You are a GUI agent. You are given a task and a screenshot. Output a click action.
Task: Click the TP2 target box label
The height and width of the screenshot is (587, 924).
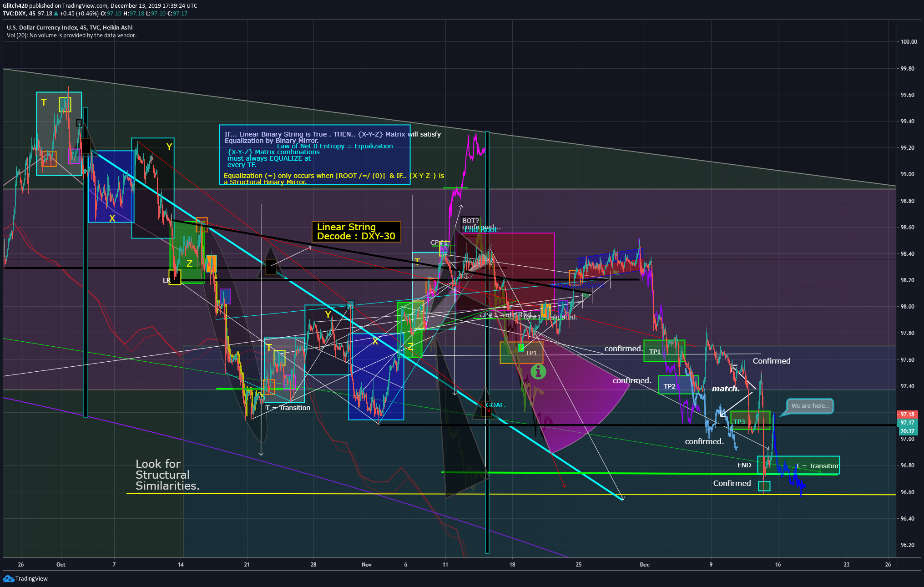(669, 386)
